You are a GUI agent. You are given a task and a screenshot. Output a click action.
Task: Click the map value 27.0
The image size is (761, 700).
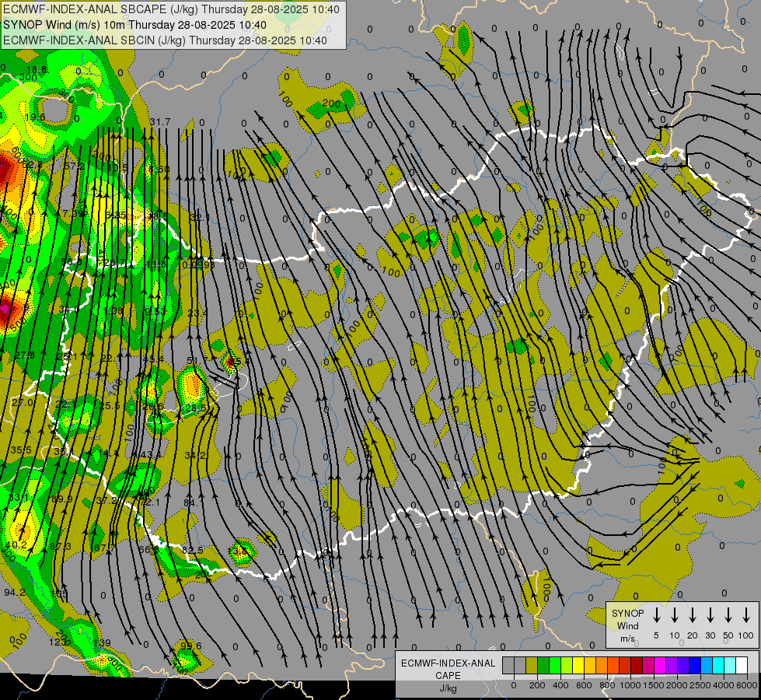23,402
